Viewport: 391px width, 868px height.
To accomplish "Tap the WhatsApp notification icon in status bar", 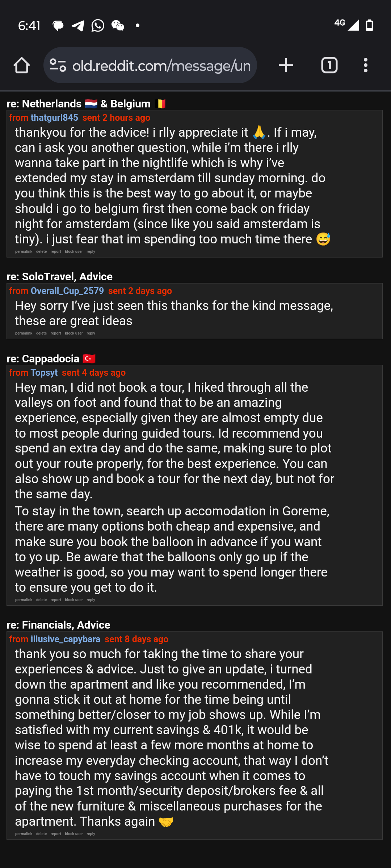I will pyautogui.click(x=98, y=25).
